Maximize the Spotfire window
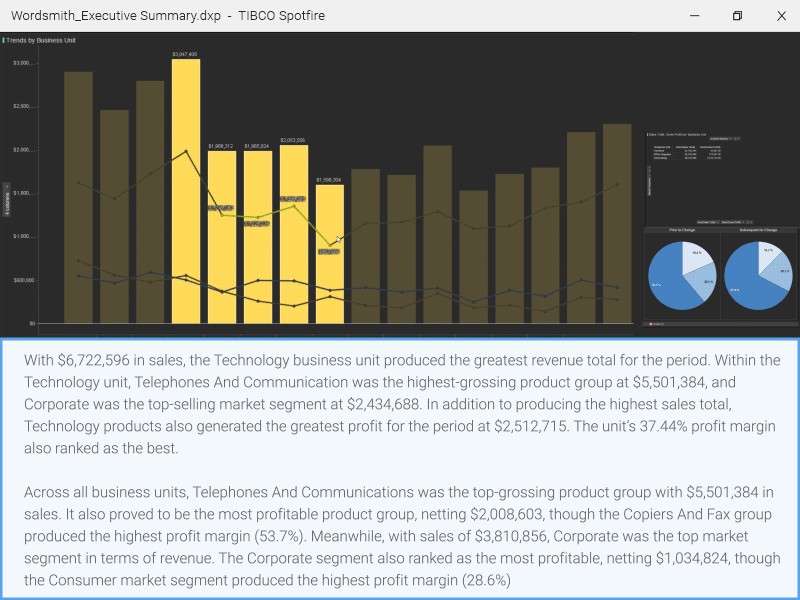 [x=737, y=16]
